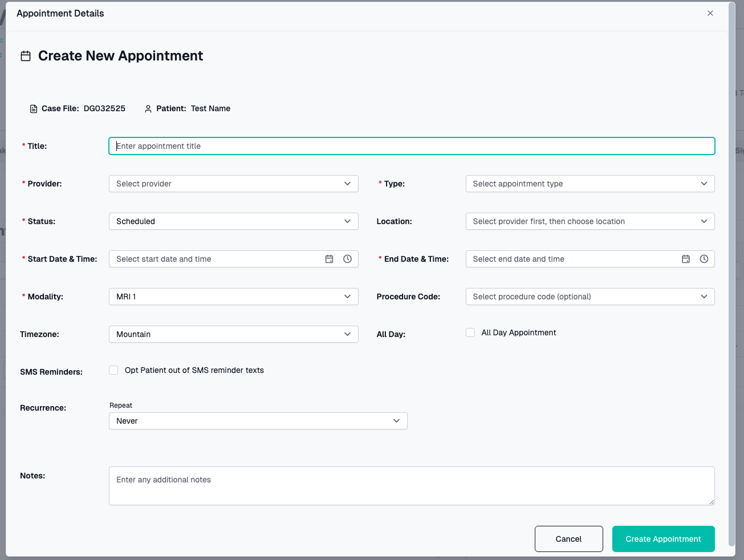Screen dimensions: 744x560
Task: Expand the Status dropdown showing Scheduled
Action: (233, 221)
